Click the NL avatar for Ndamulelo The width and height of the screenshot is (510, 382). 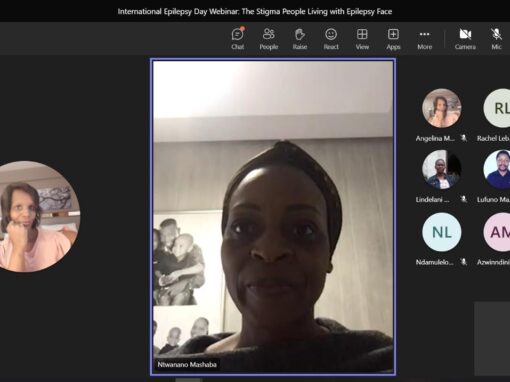coord(442,232)
